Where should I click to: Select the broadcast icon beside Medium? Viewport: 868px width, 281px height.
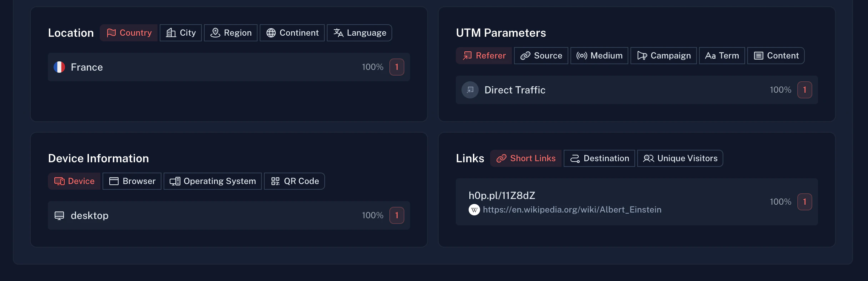581,55
